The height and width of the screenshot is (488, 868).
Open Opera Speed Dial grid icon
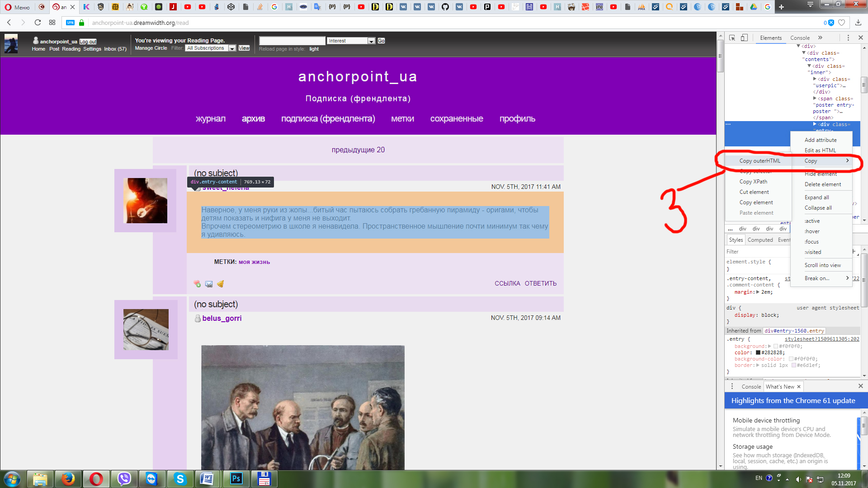coord(52,23)
